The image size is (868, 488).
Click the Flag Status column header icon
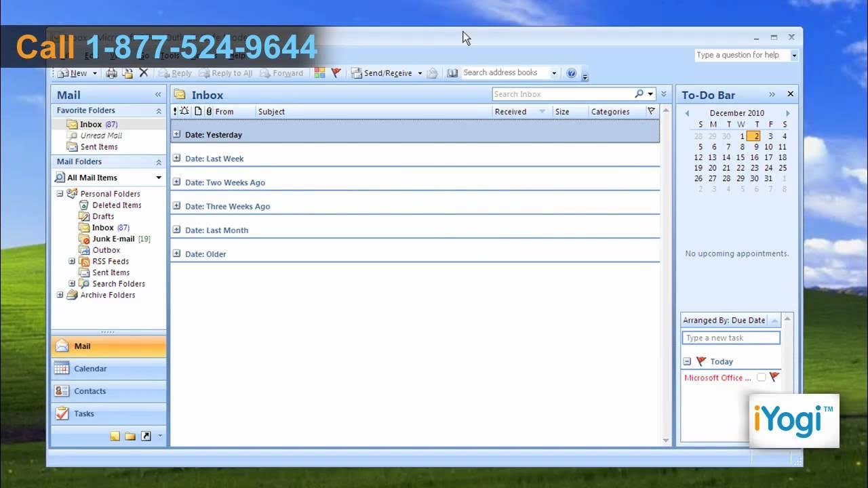coord(652,111)
